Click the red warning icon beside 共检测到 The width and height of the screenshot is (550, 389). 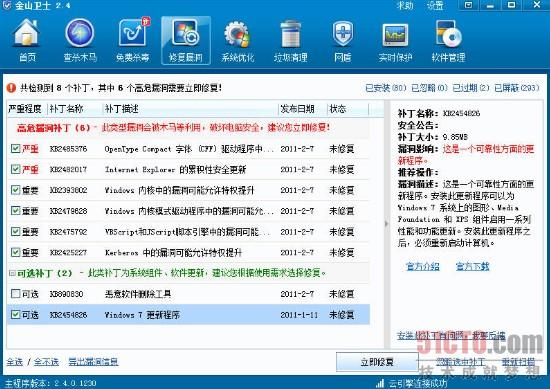pos(11,88)
